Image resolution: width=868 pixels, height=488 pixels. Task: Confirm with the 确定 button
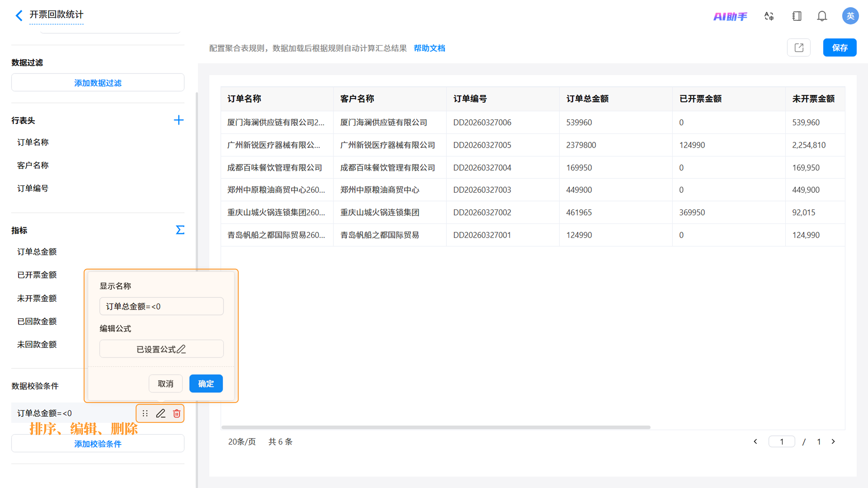[206, 384]
